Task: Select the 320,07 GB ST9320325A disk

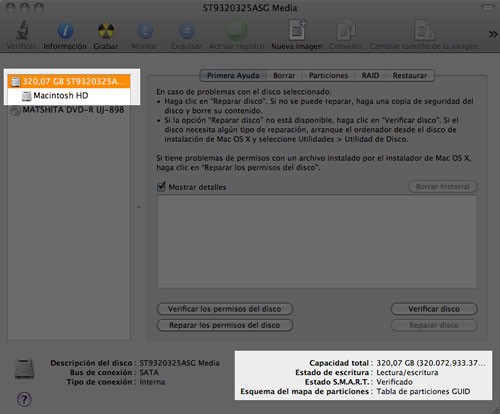Action: coord(69,81)
